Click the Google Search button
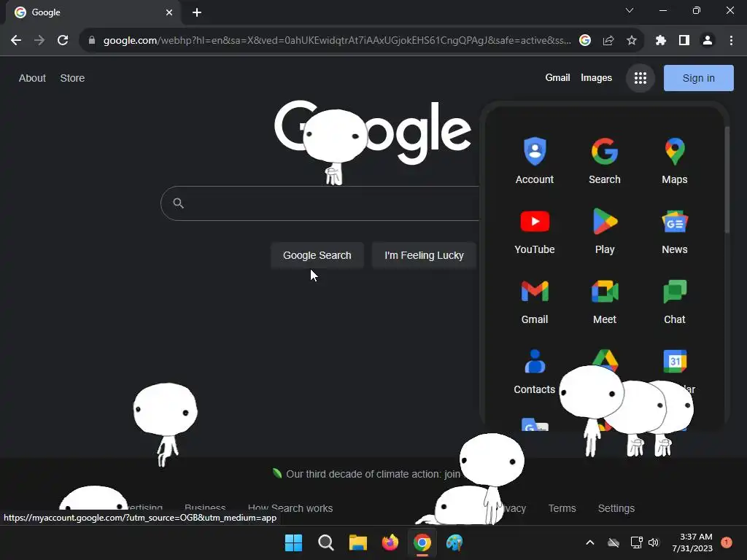The height and width of the screenshot is (560, 747). click(x=317, y=255)
